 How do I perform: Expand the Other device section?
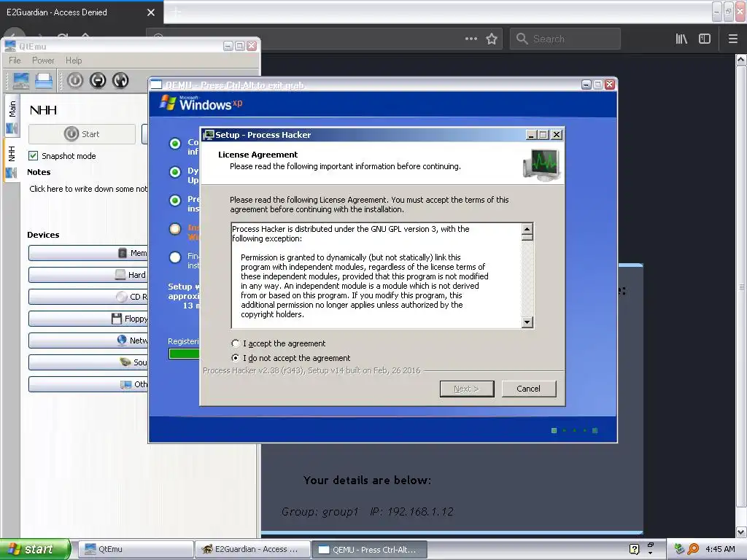pyautogui.click(x=88, y=384)
